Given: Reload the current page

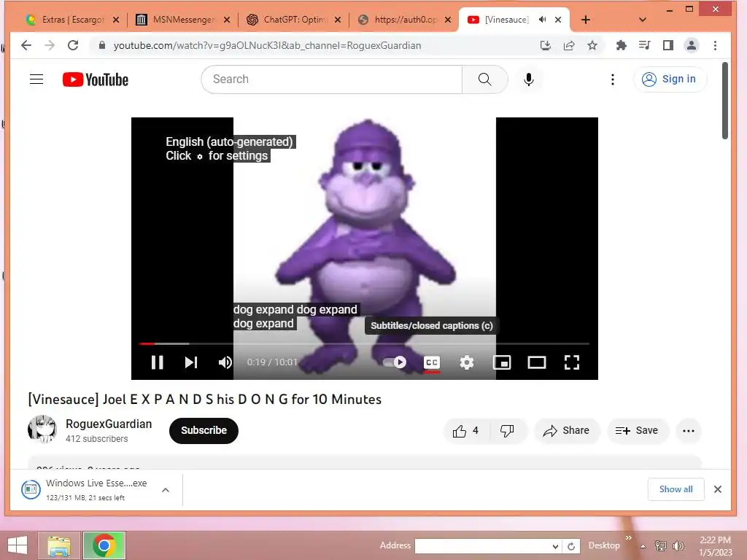Looking at the screenshot, I should tap(73, 45).
